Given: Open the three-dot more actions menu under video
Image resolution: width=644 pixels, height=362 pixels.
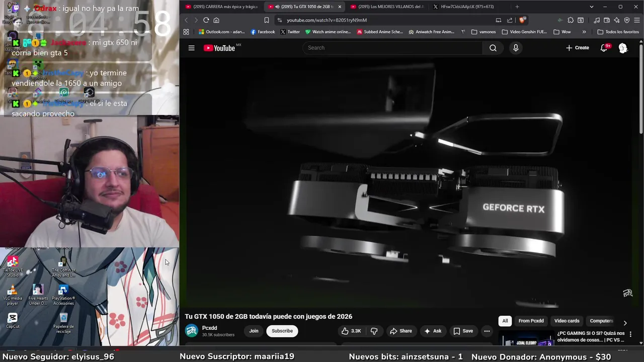Looking at the screenshot, I should [x=487, y=331].
